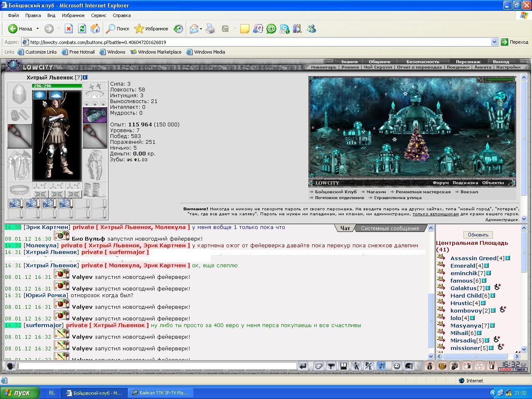
Task: Open the Customize Links link
Action: (x=37, y=52)
